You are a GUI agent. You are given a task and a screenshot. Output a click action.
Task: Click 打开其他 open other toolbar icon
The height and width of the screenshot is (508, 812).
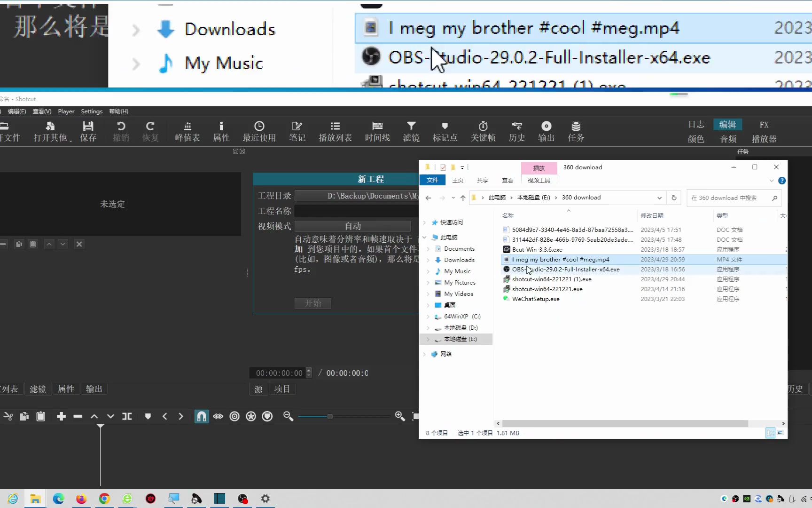50,131
